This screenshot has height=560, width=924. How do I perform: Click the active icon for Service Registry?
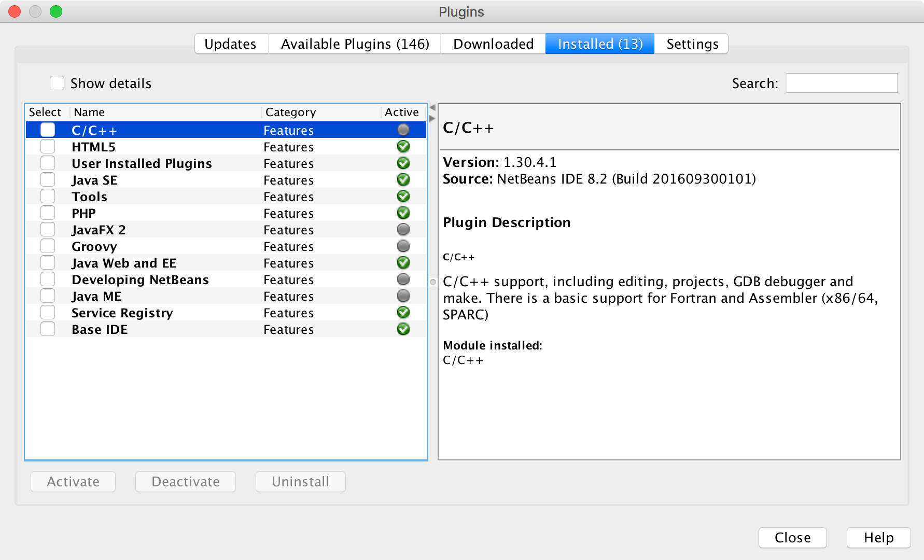pyautogui.click(x=403, y=312)
